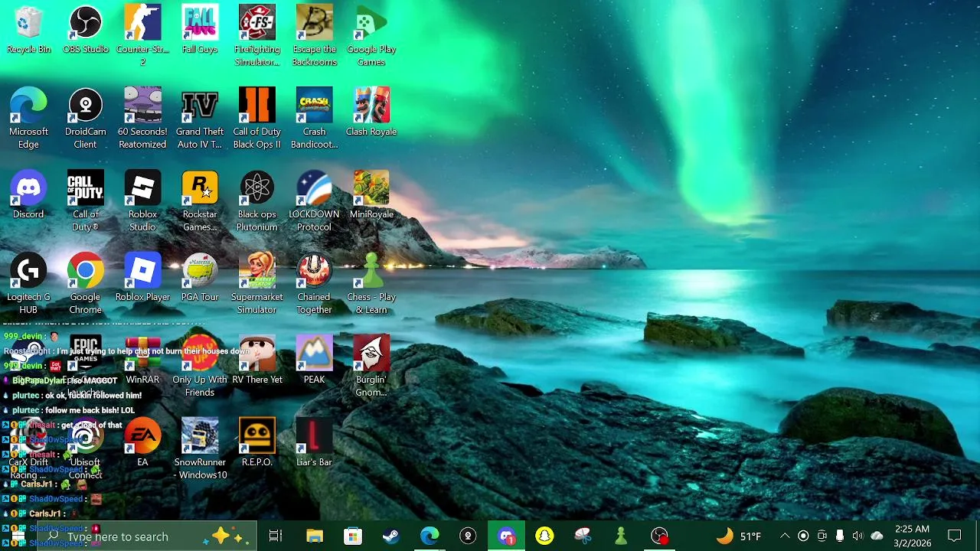Open File Explorer from the taskbar
The image size is (980, 551).
pyautogui.click(x=315, y=536)
